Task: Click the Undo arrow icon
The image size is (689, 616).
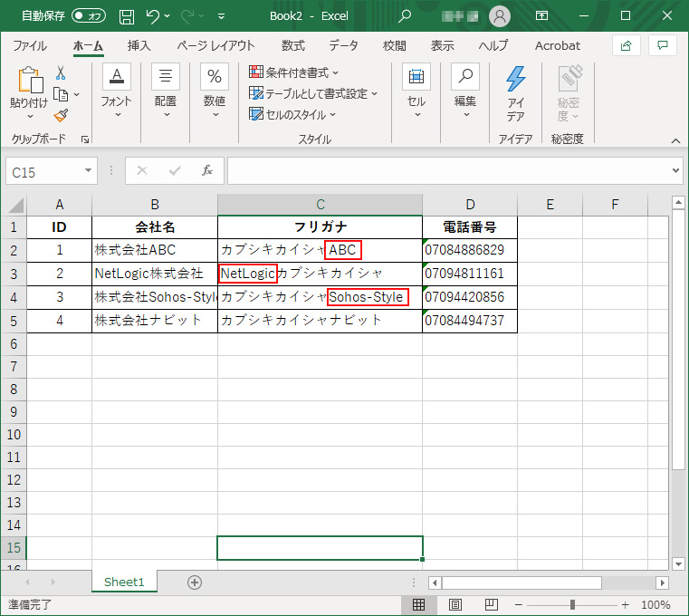Action: [152, 16]
